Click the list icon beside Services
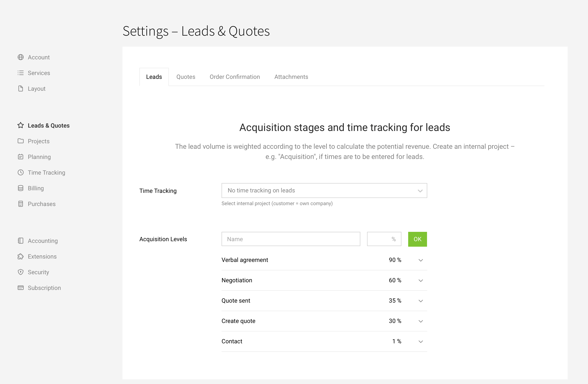Image resolution: width=588 pixels, height=384 pixels. click(21, 73)
